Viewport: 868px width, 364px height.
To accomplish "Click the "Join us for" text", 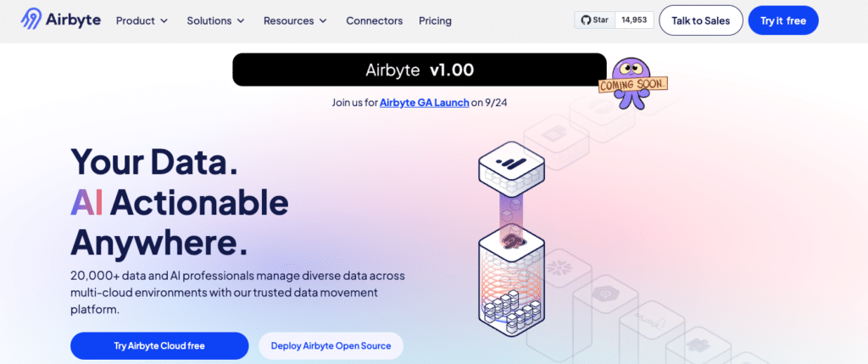I will [x=355, y=103].
